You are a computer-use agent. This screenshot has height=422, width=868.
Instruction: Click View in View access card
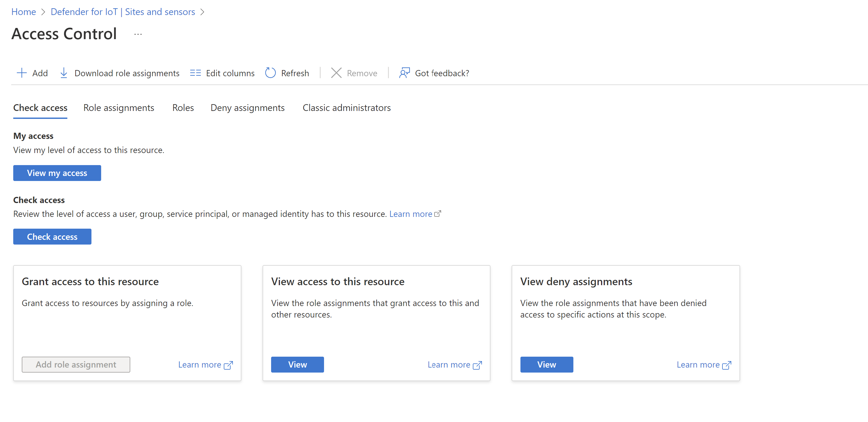[x=297, y=364]
